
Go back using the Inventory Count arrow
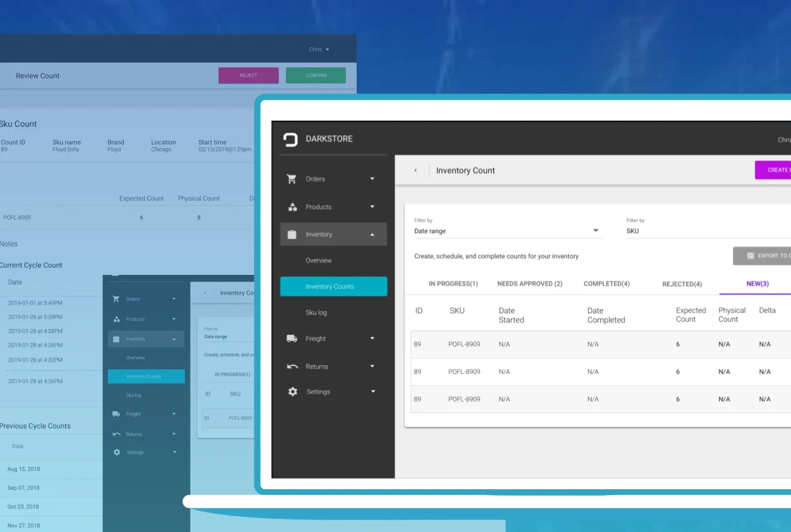click(415, 170)
